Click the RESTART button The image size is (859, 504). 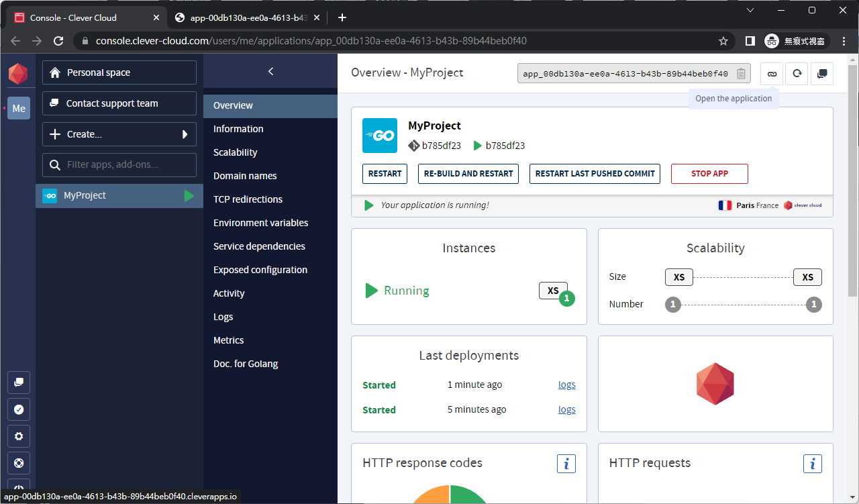(385, 174)
